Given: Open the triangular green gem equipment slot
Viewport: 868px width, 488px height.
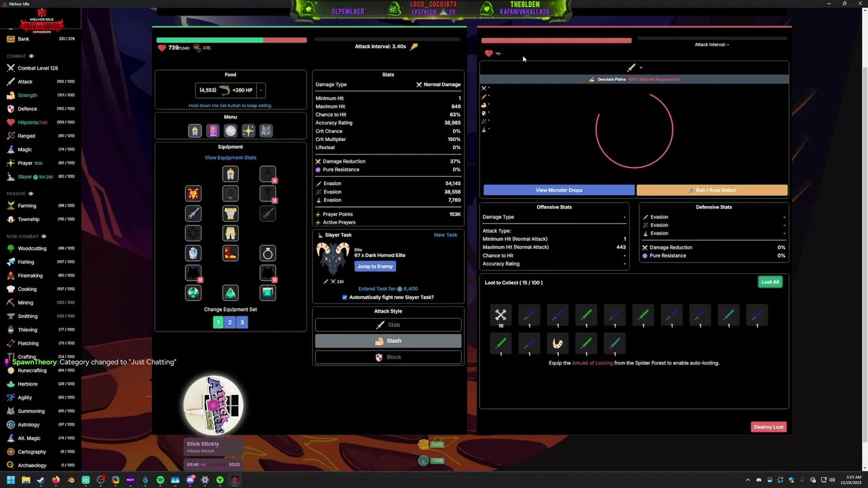Looking at the screenshot, I should point(231,293).
